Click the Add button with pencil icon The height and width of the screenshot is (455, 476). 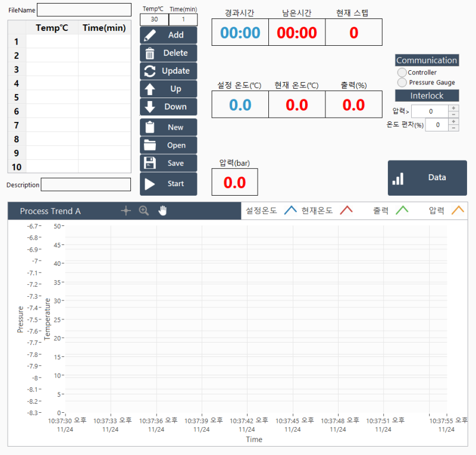pos(168,35)
